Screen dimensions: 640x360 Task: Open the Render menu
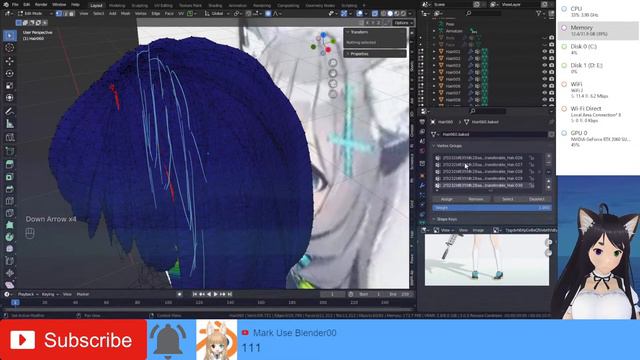click(x=41, y=4)
